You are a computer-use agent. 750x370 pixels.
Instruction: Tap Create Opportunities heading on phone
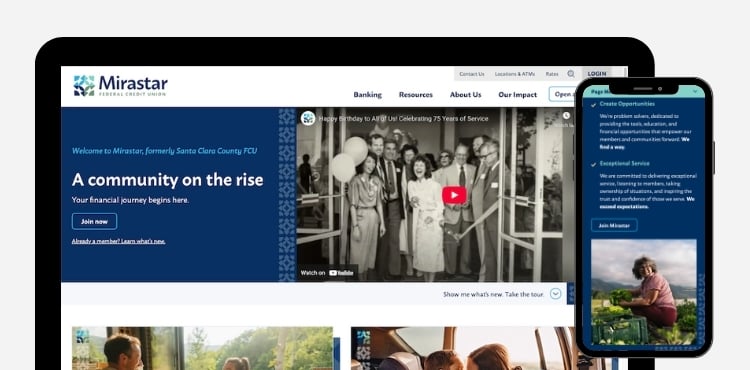click(627, 104)
